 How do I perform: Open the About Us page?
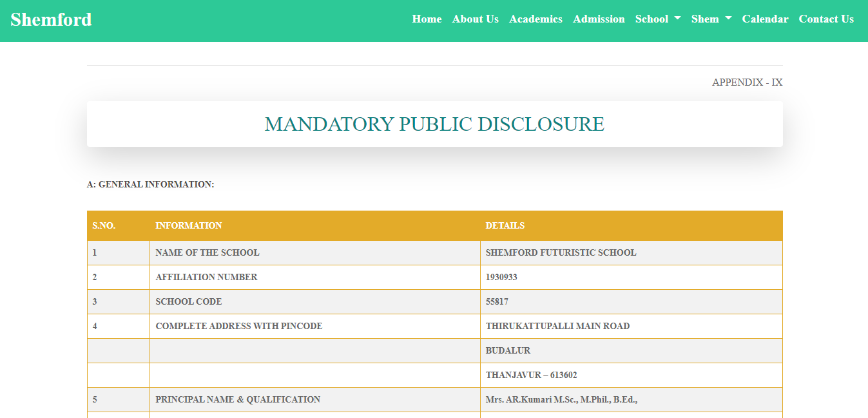click(x=476, y=19)
